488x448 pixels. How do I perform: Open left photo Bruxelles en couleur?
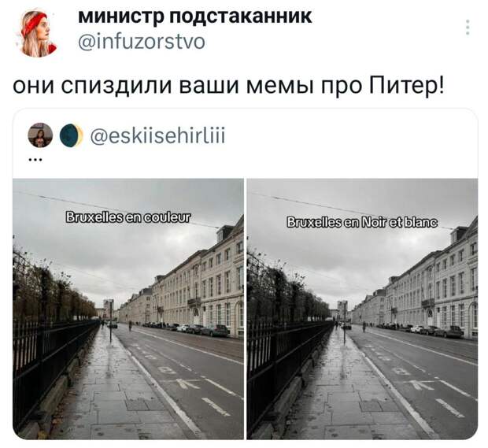click(x=128, y=309)
